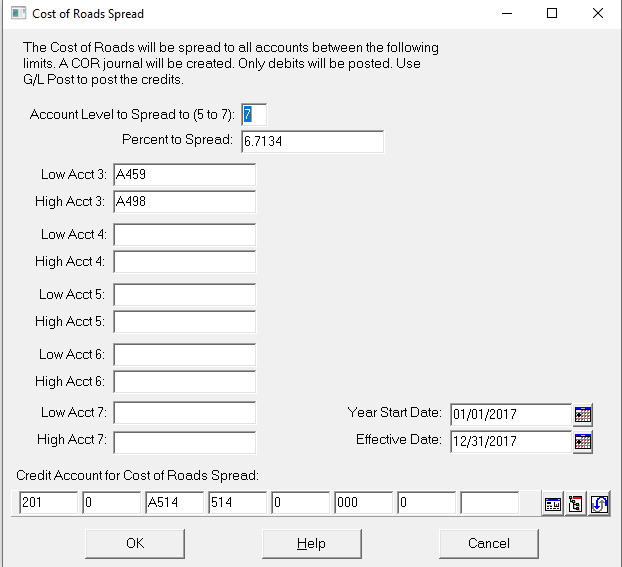Screen dimensions: 622x567
Task: Click the Low Acct 3 field containing A459
Action: (184, 175)
